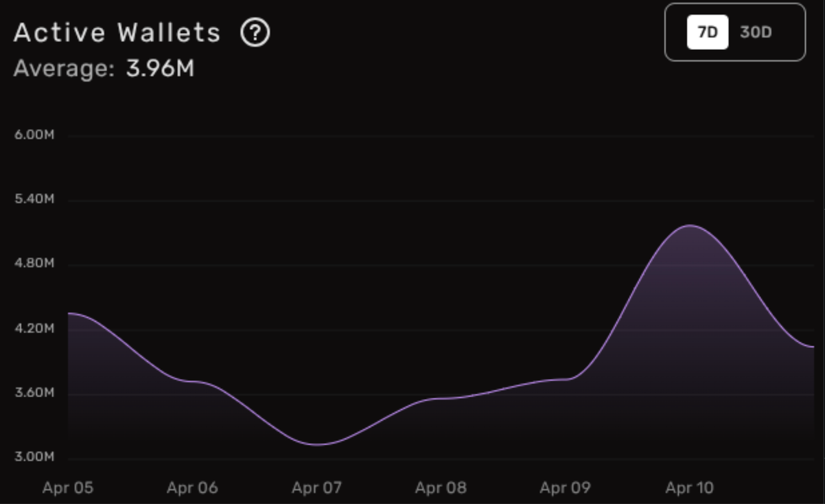Click the Apr 09 date label
Viewport: 825px width, 504px height.
coord(565,488)
